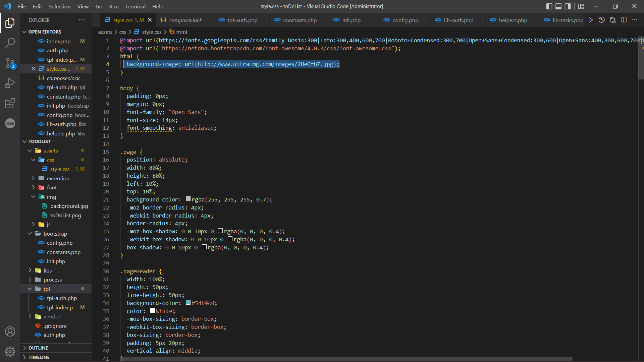This screenshot has width=644, height=362.
Task: Follow the font-awesome bootstrapcdn URL
Action: click(277, 48)
